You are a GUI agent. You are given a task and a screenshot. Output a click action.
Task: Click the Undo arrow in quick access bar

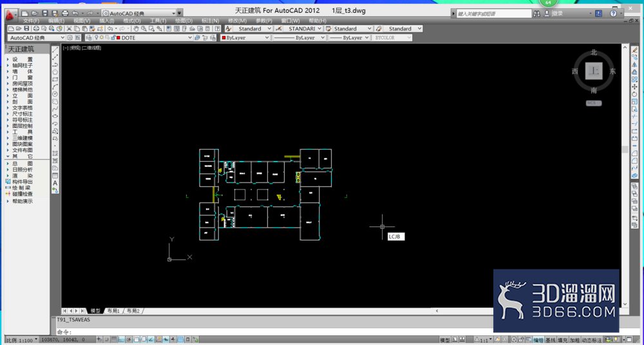[75, 14]
